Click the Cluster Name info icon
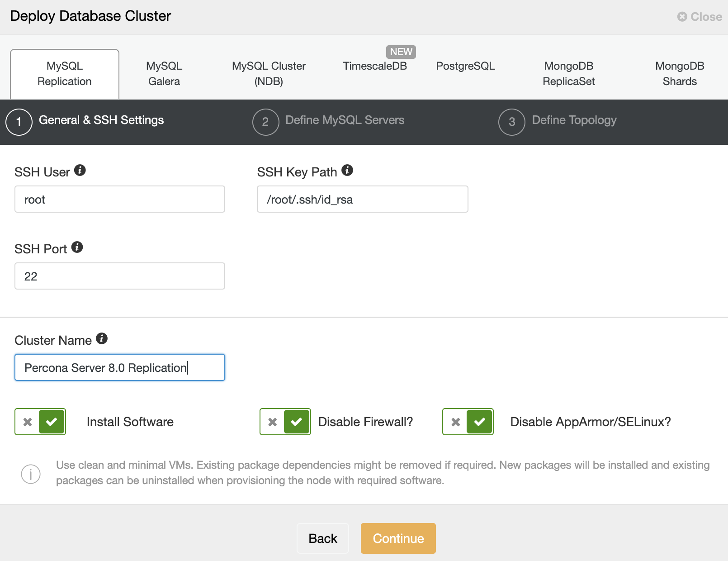The width and height of the screenshot is (728, 561). point(102,338)
